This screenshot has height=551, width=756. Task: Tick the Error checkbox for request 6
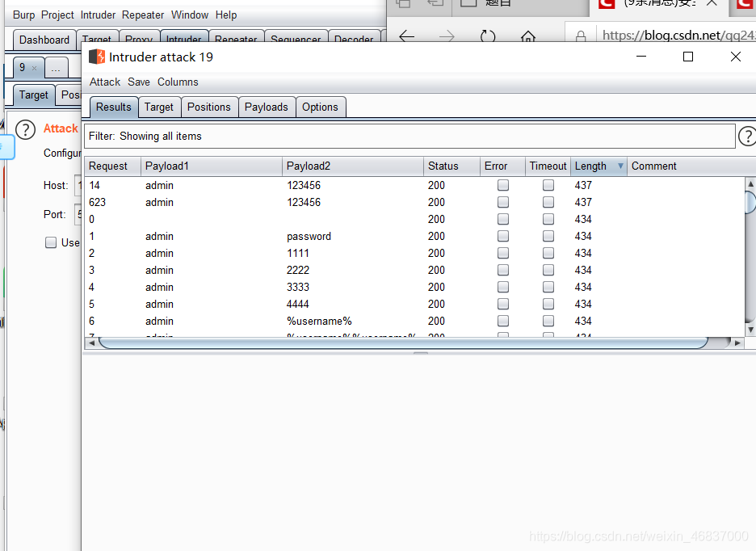click(503, 321)
